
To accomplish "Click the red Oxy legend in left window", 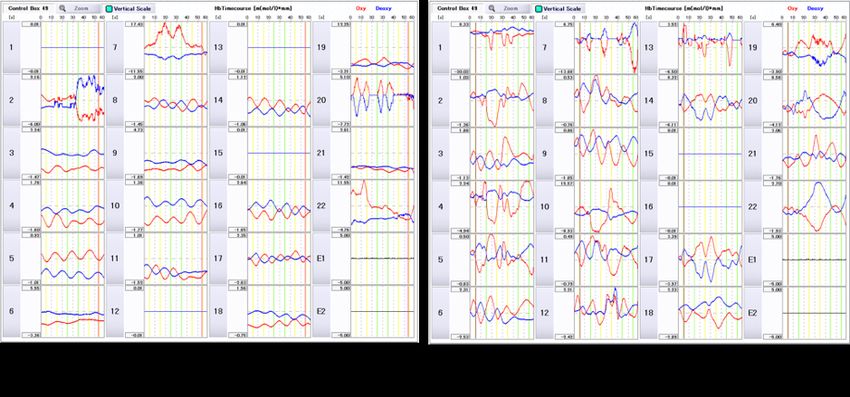I will [x=360, y=8].
